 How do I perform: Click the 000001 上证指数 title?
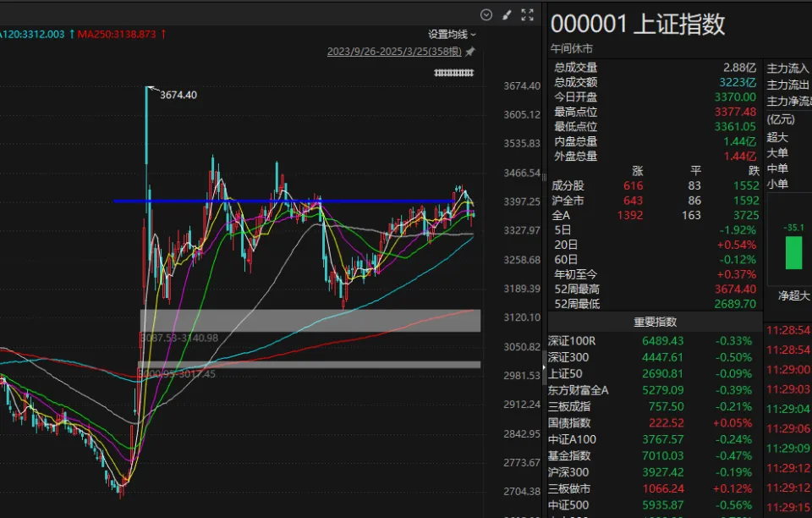[x=638, y=24]
